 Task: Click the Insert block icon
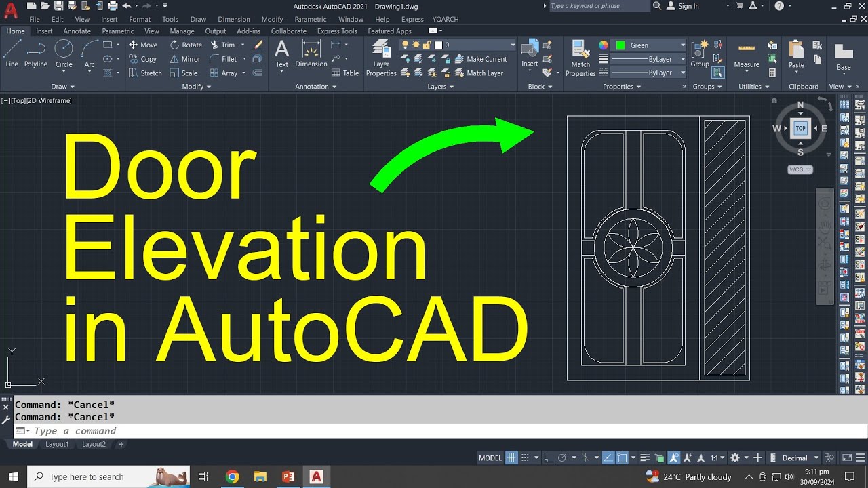point(530,54)
